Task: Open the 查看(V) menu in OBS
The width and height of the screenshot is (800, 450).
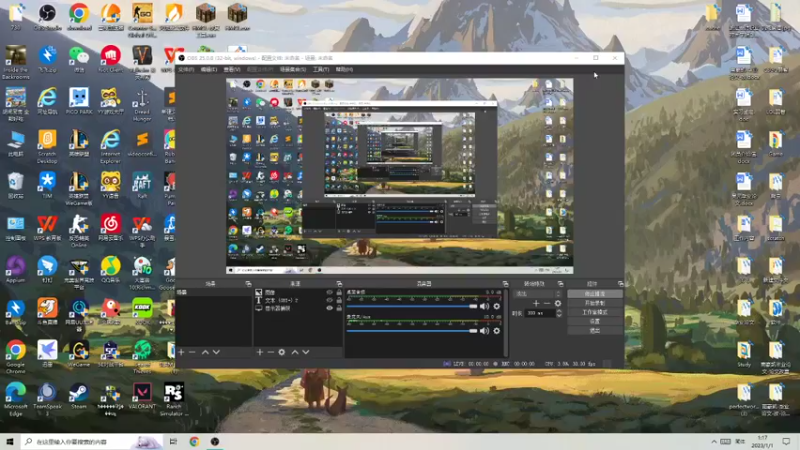Action: (232, 69)
